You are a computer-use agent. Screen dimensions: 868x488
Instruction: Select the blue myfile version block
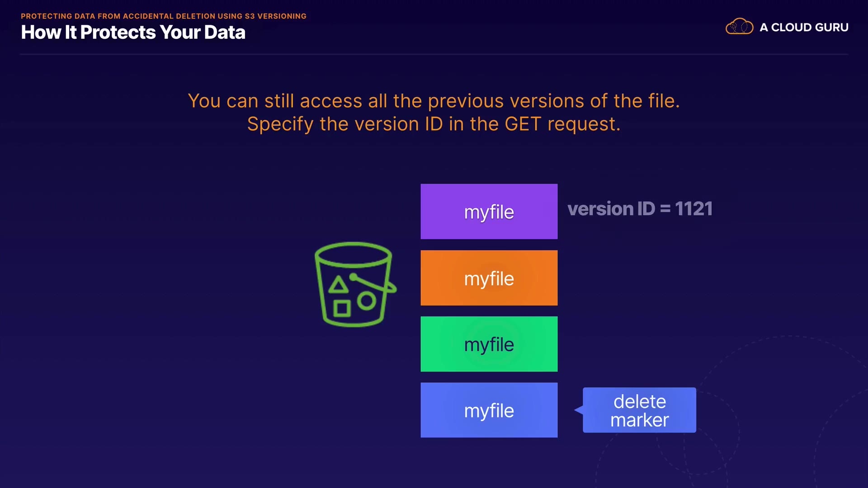point(489,410)
